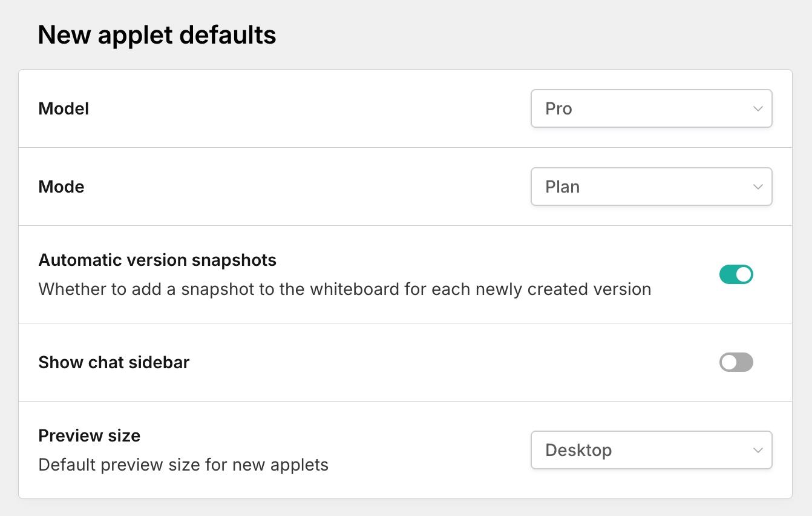Click the "Automatic version snapshots" label

coord(157,260)
